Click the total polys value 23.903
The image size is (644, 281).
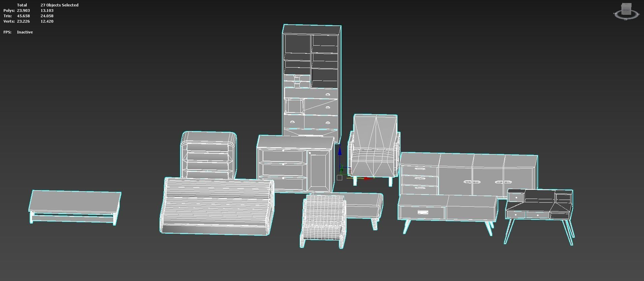click(x=23, y=10)
